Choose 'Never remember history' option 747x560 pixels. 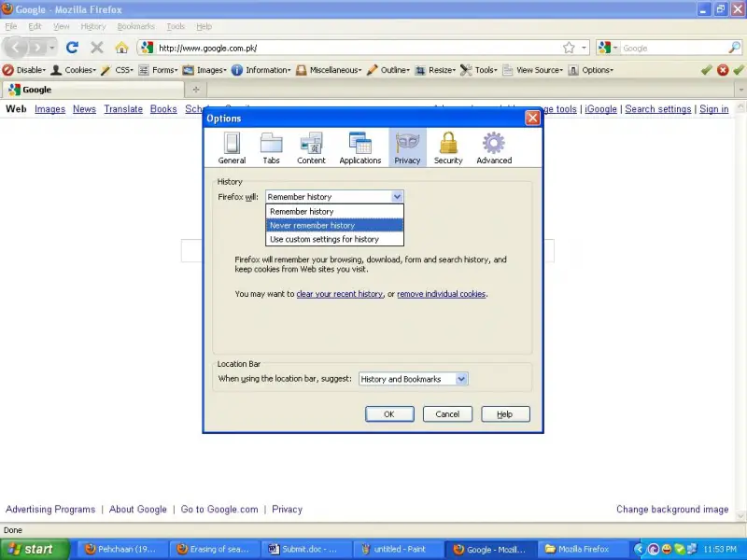pos(334,225)
